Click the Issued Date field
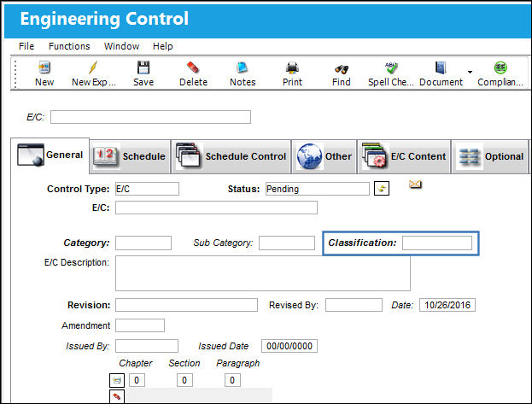532x404 pixels. 289,346
